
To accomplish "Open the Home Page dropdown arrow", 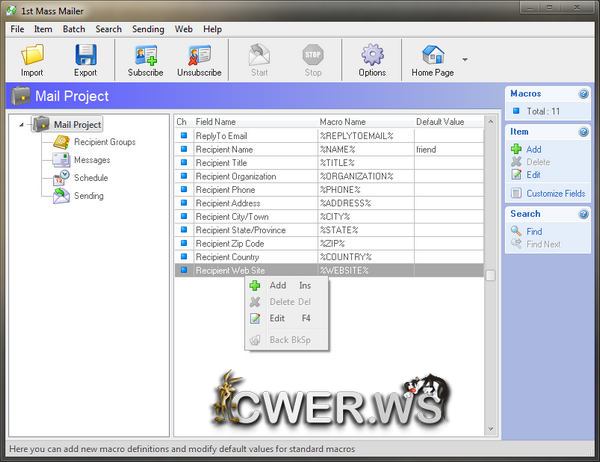I will coord(465,60).
